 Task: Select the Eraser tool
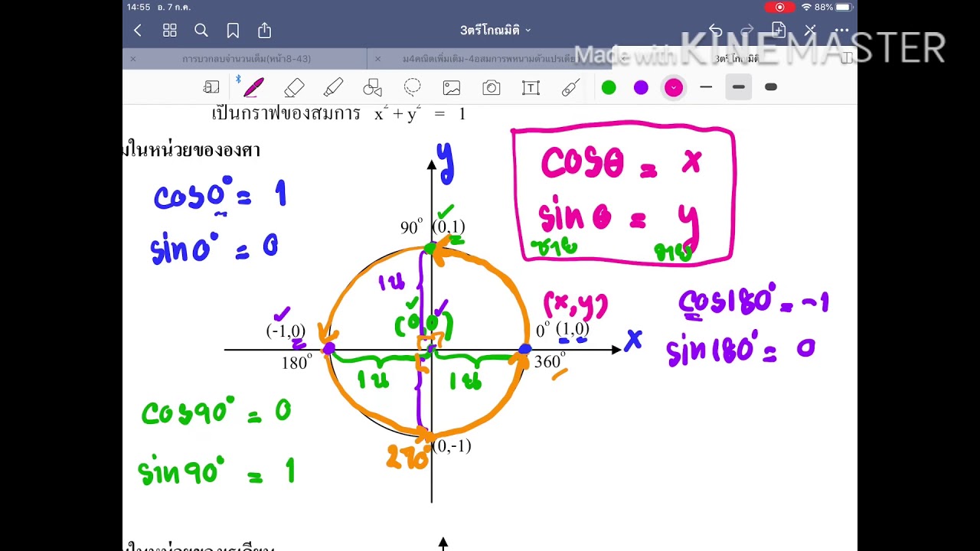294,87
